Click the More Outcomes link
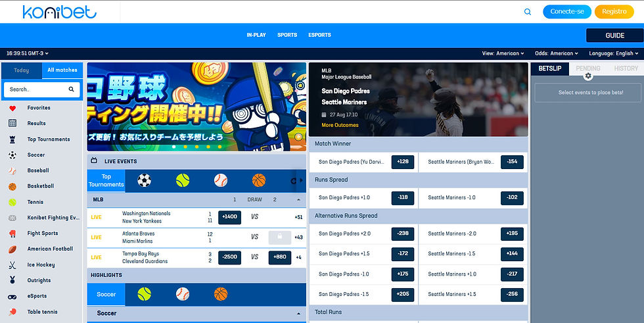Image resolution: width=644 pixels, height=323 pixels. 340,125
